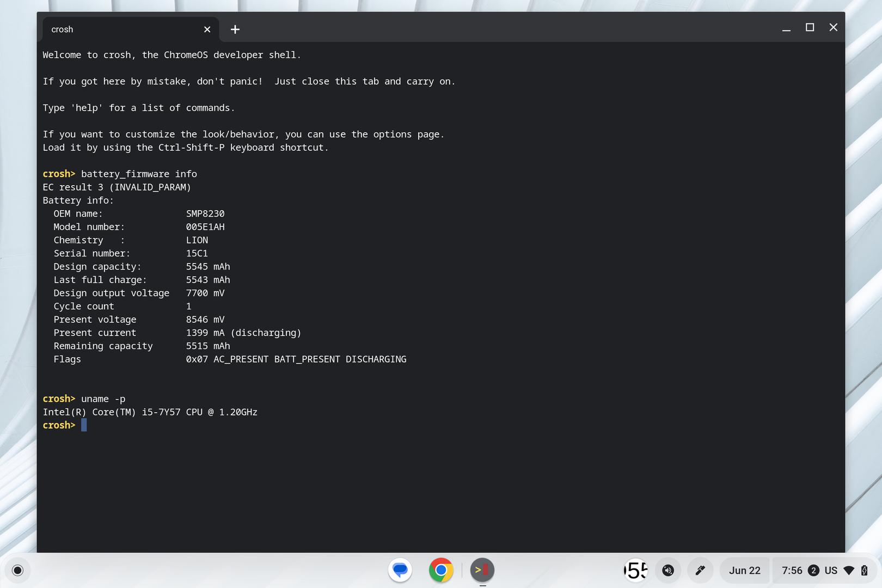Image resolution: width=882 pixels, height=588 pixels.
Task: Close the crosh window
Action: [833, 27]
